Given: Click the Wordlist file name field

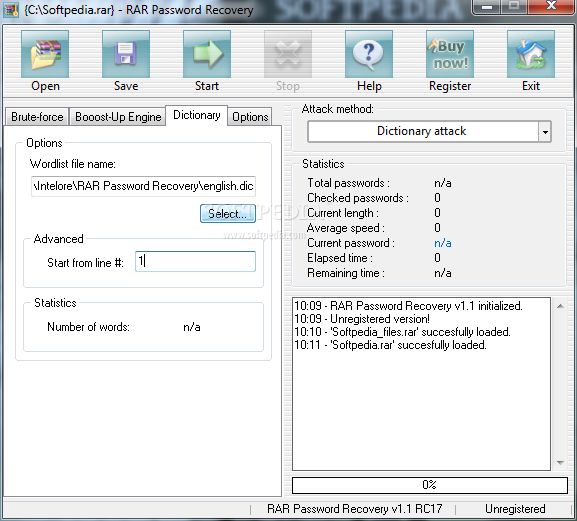Looking at the screenshot, I should [x=144, y=186].
